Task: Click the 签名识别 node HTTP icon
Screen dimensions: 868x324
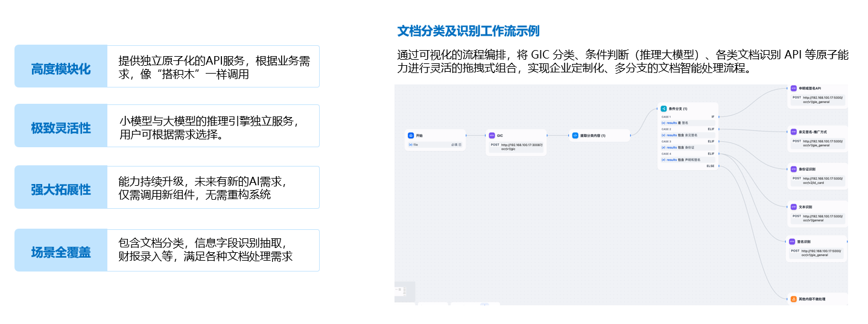Action: pos(792,241)
